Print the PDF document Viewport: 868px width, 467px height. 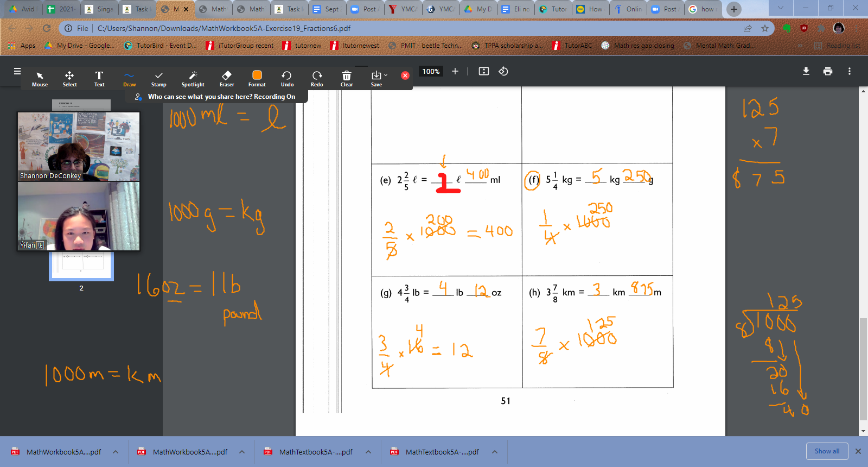[x=828, y=71]
